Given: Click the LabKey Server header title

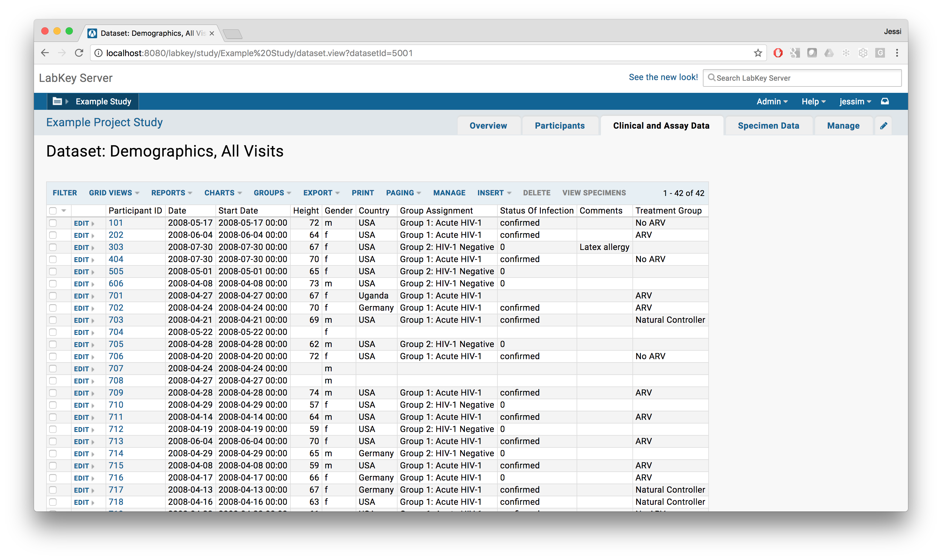Looking at the screenshot, I should [x=76, y=78].
